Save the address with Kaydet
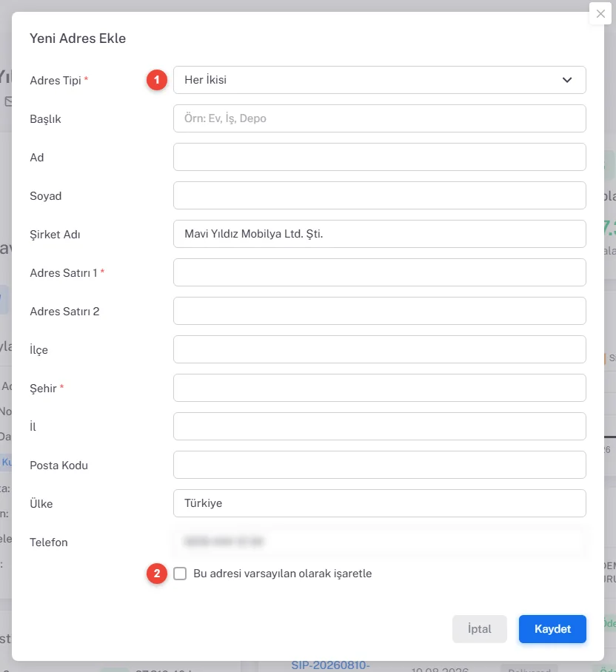This screenshot has height=672, width=616. pyautogui.click(x=552, y=629)
